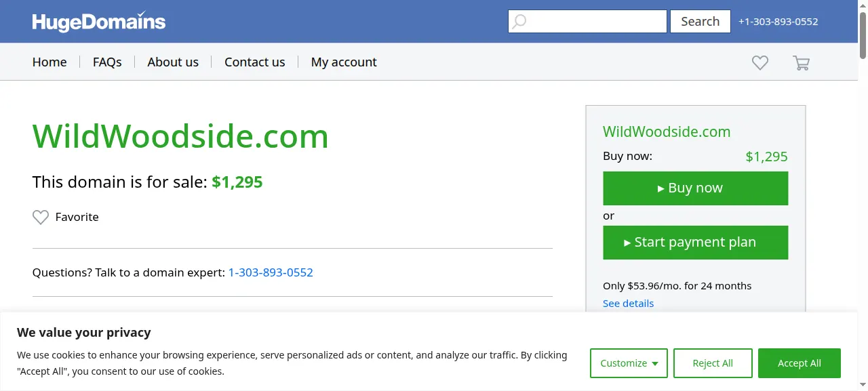Click the magnifying glass icon in search box
Image resolution: width=868 pixels, height=391 pixels.
[x=519, y=22]
